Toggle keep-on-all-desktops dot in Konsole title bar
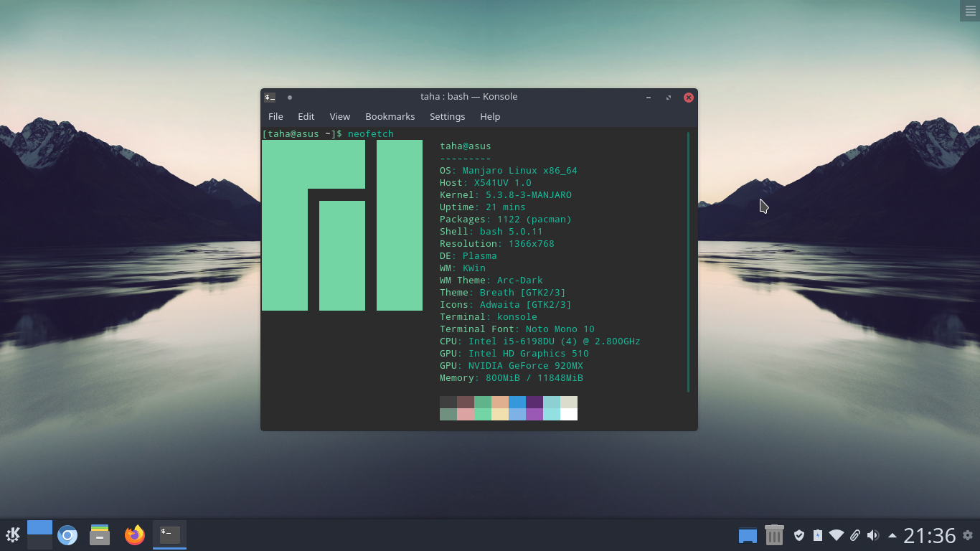Image resolution: width=980 pixels, height=551 pixels. (290, 97)
